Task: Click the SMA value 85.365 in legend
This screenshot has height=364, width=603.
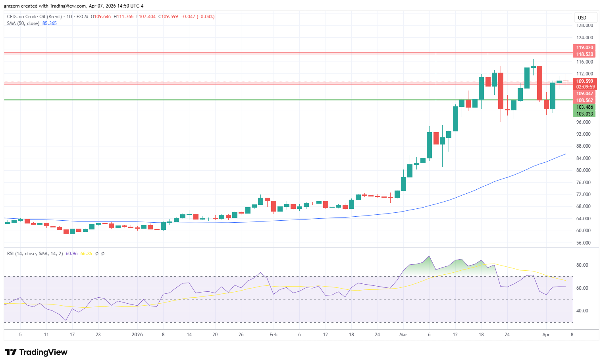Action: click(50, 23)
